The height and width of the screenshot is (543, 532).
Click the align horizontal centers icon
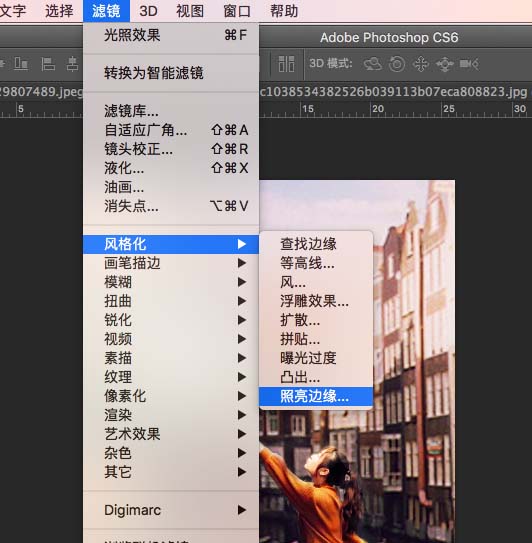point(73,64)
